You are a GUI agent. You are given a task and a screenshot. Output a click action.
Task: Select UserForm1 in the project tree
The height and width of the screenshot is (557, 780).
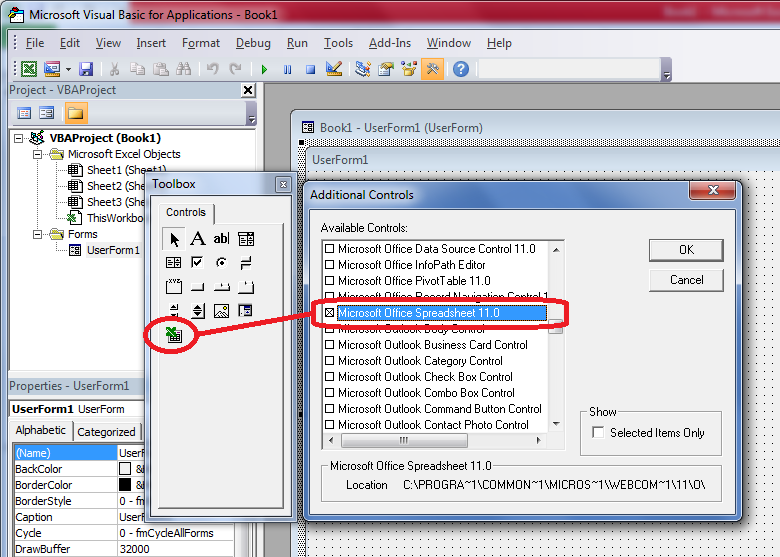tap(113, 250)
